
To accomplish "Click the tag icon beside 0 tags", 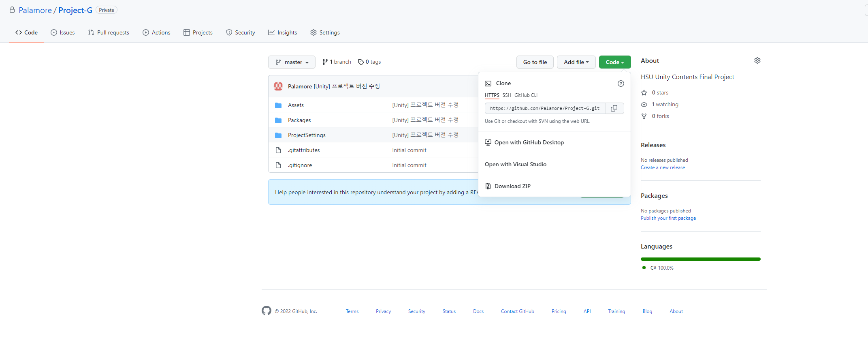I will pyautogui.click(x=361, y=62).
